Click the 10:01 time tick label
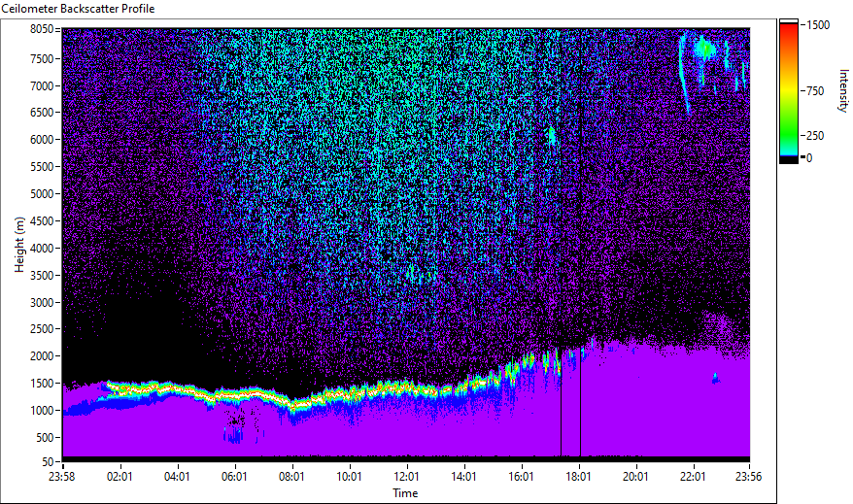 349,477
